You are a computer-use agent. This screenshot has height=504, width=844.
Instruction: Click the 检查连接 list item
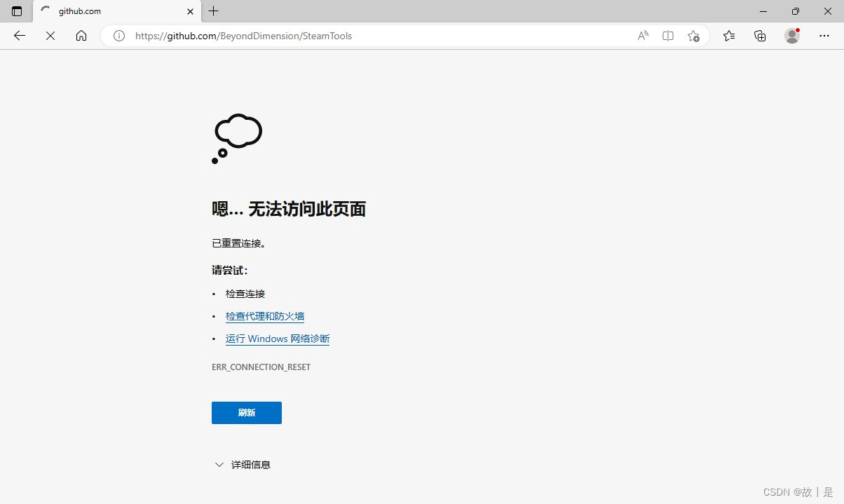(x=245, y=294)
